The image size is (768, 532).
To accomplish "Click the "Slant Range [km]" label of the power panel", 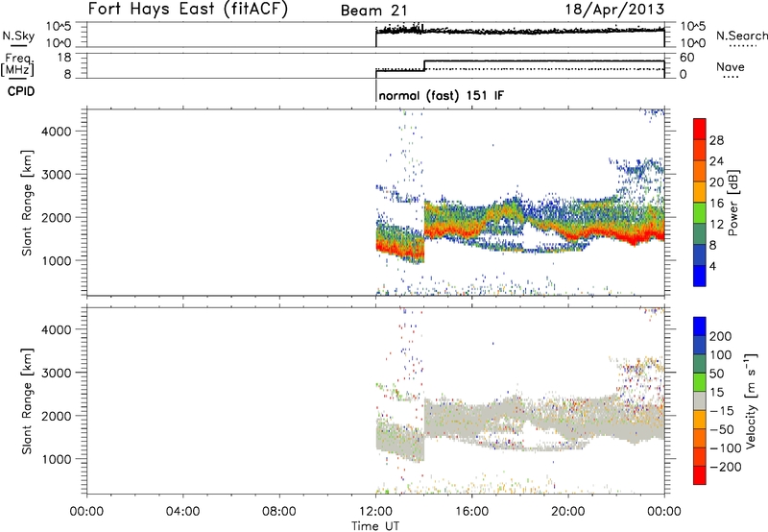I will coord(27,204).
